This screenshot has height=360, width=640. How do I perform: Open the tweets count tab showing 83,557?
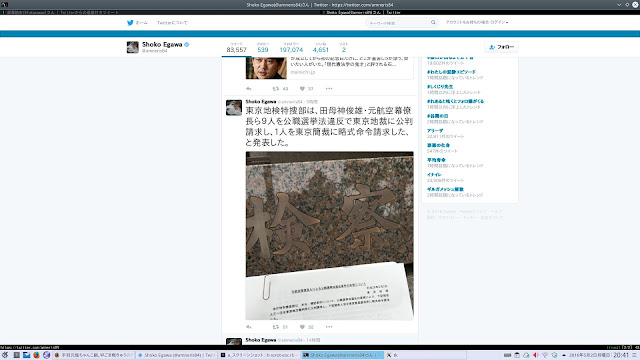tap(236, 48)
